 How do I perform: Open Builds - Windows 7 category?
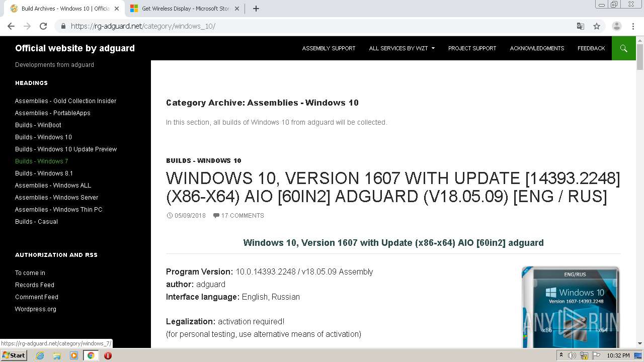pos(41,161)
